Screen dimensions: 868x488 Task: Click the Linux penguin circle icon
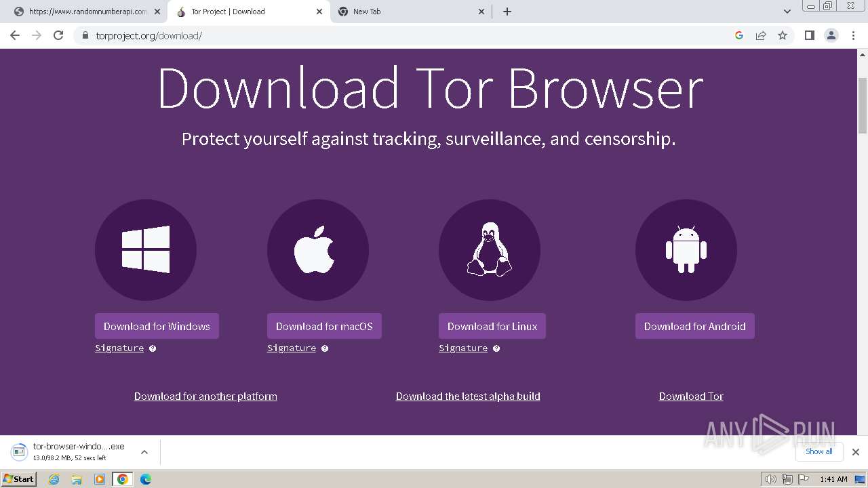tap(490, 250)
